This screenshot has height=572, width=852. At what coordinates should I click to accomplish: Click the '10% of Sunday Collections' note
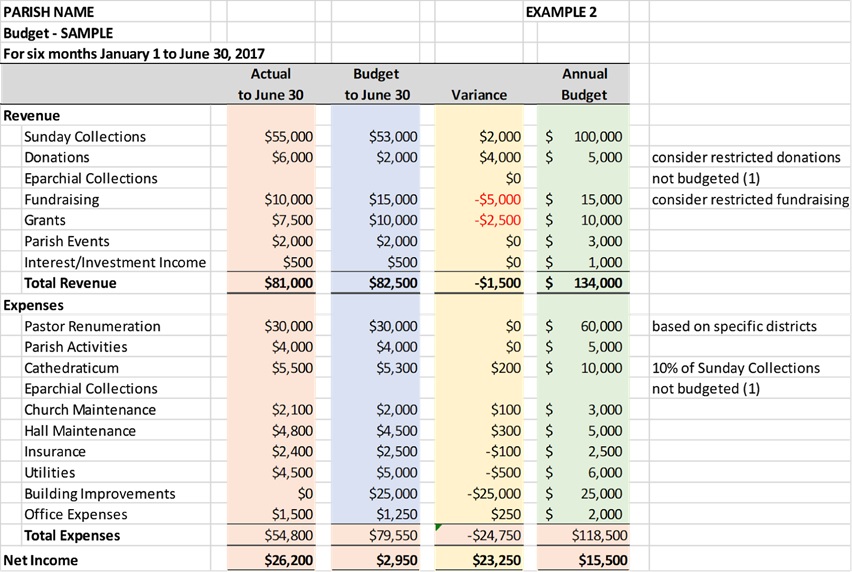pyautogui.click(x=735, y=368)
